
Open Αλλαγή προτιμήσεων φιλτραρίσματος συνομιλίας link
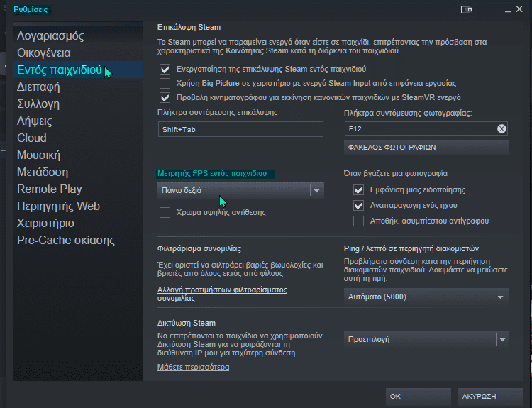click(x=222, y=294)
